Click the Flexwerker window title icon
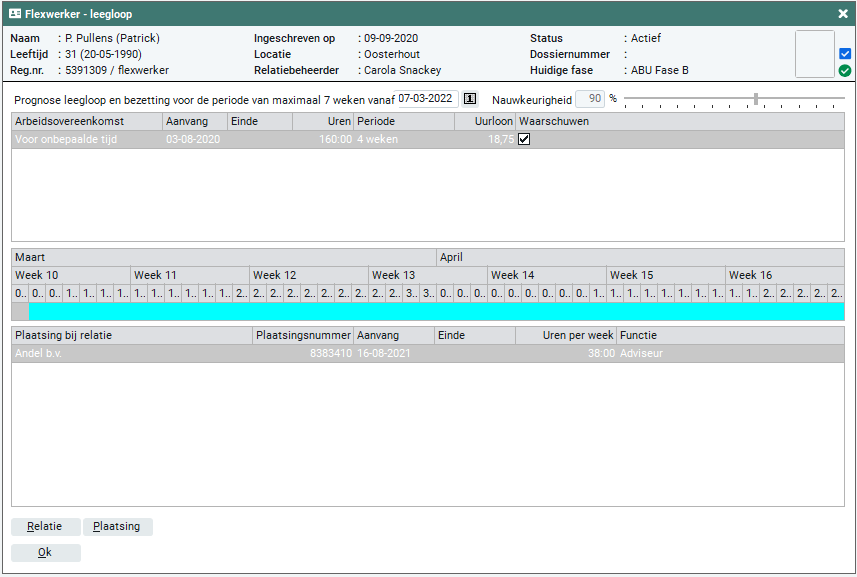The width and height of the screenshot is (857, 577). 15,14
